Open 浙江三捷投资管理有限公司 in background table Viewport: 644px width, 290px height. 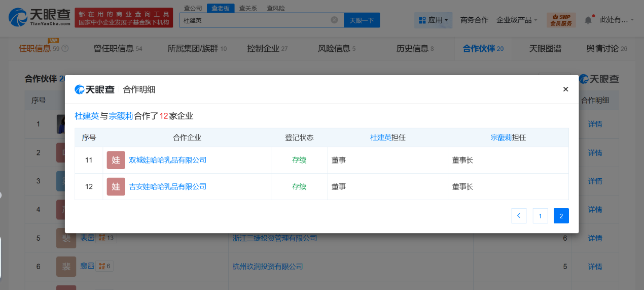[275, 238]
